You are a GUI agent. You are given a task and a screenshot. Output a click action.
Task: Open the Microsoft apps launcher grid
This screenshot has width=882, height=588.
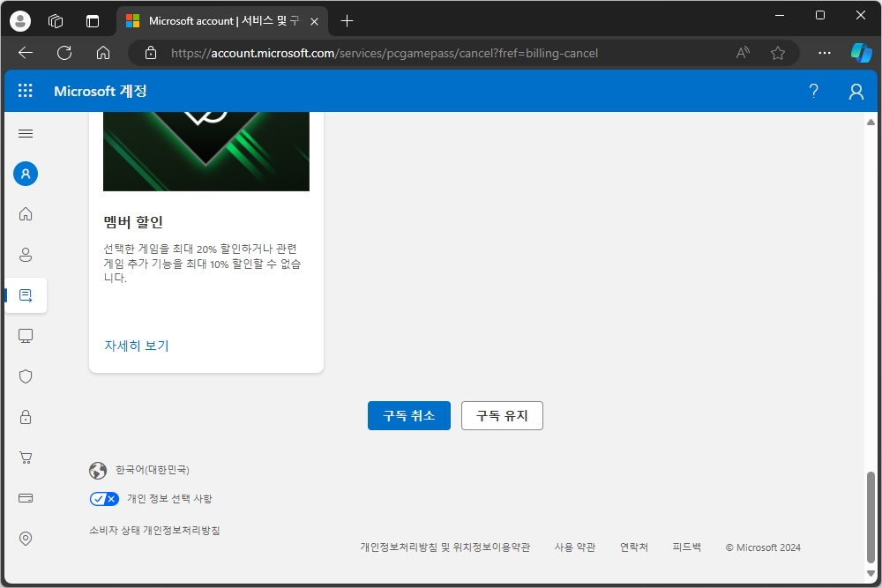[26, 91]
